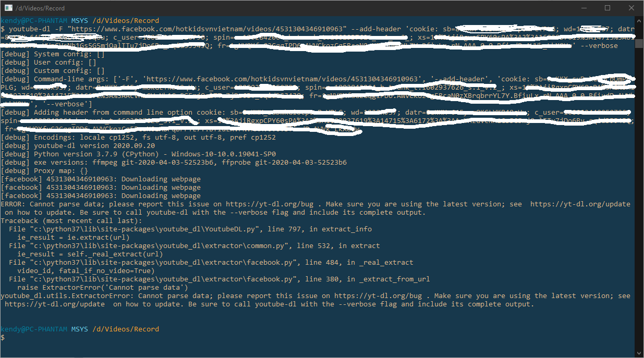The image size is (644, 358).
Task: Click the 'YoutubeDL.py, line 797' traceback line
Action: point(190,229)
